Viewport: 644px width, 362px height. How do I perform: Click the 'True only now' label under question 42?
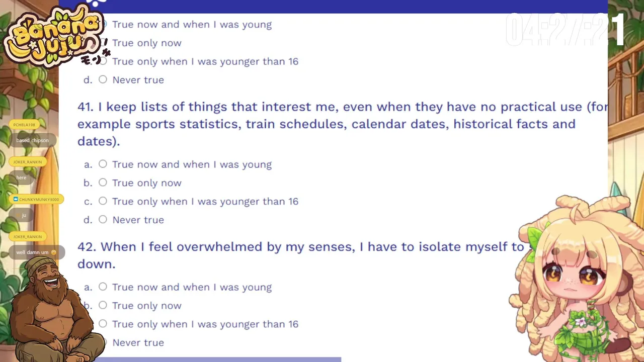pos(146,306)
